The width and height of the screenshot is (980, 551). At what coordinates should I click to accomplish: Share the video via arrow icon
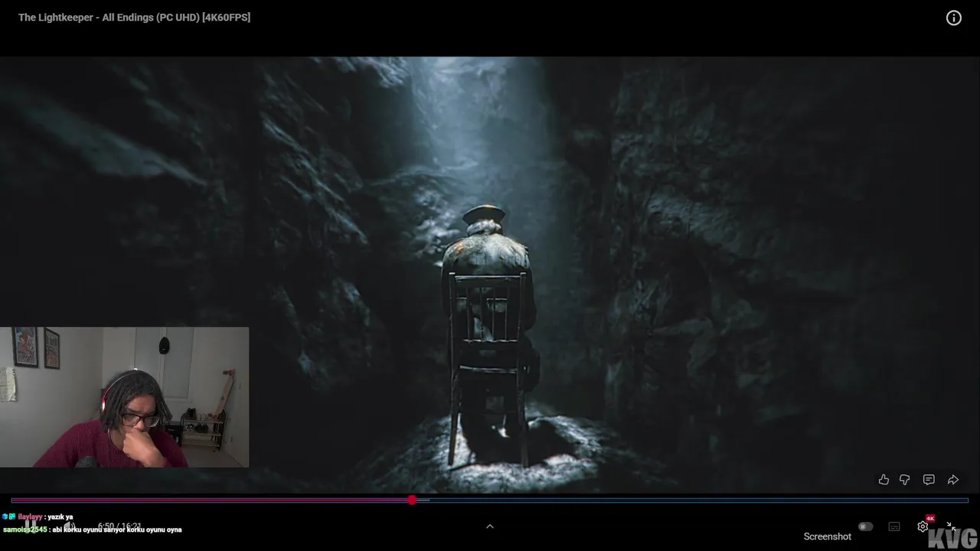pos(953,480)
